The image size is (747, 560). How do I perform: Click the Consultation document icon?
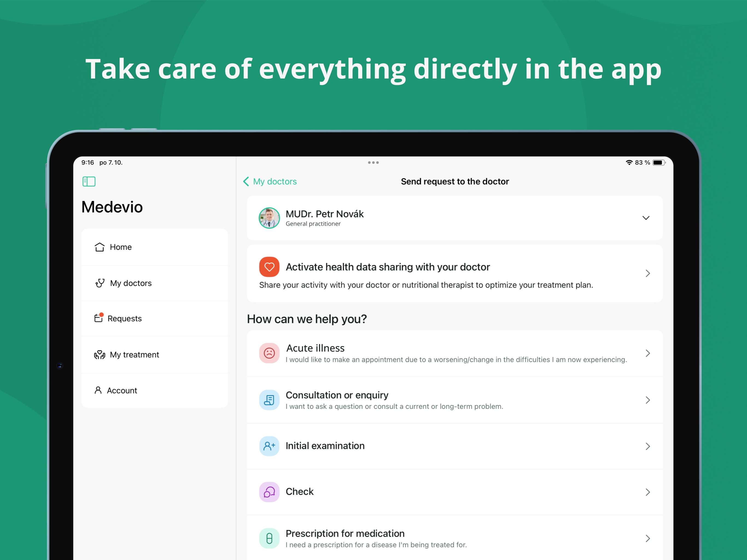269,400
